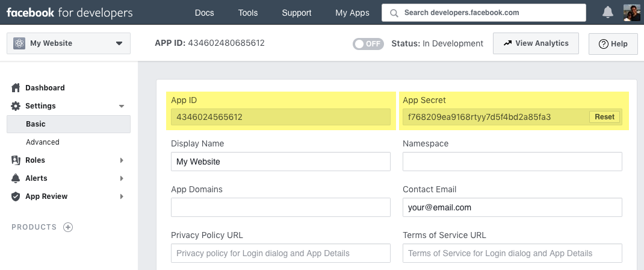Click the PRODUCTS section label
Screen dimensions: 644x270
point(34,227)
